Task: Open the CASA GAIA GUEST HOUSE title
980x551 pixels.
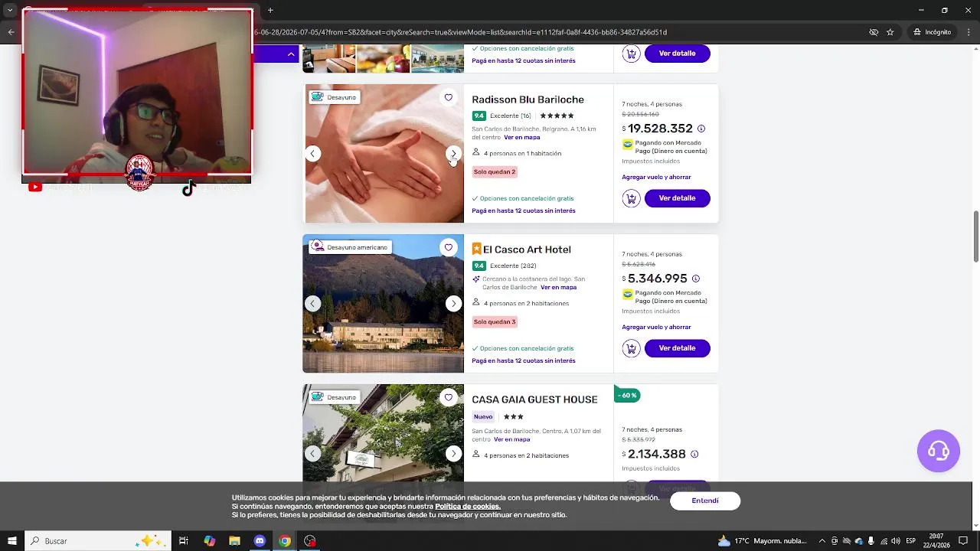Action: [x=534, y=399]
